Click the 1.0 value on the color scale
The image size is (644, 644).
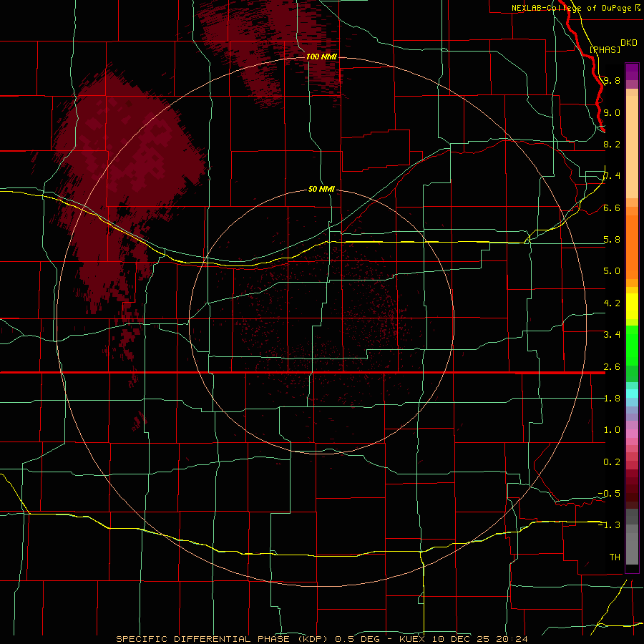click(x=612, y=430)
